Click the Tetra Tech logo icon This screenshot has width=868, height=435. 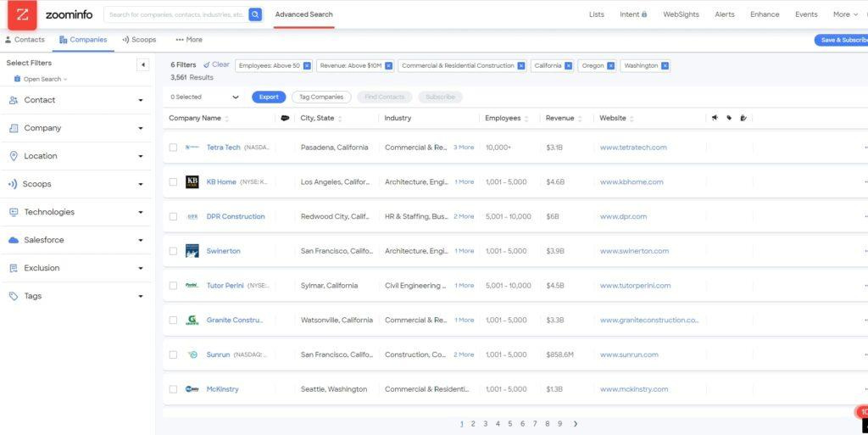[x=192, y=148]
